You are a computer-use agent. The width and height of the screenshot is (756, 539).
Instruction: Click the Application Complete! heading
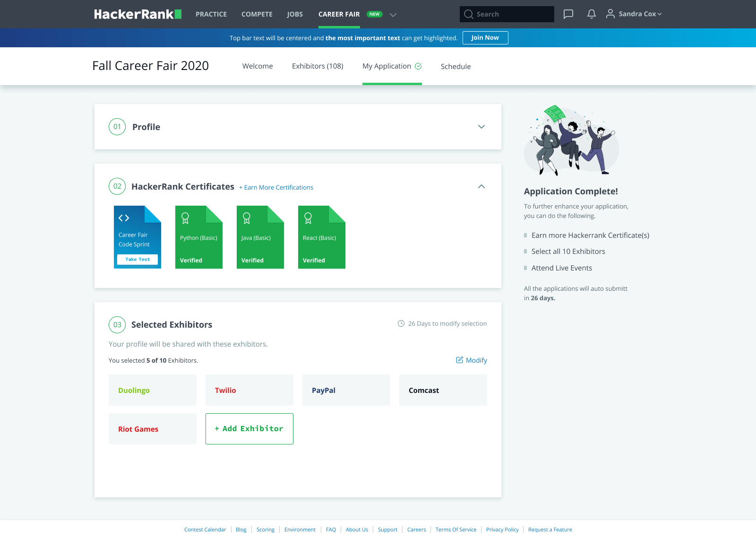click(x=571, y=191)
